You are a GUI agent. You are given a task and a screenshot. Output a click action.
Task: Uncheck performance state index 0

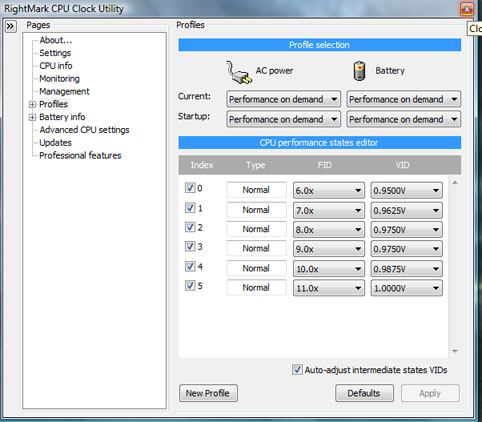click(190, 188)
